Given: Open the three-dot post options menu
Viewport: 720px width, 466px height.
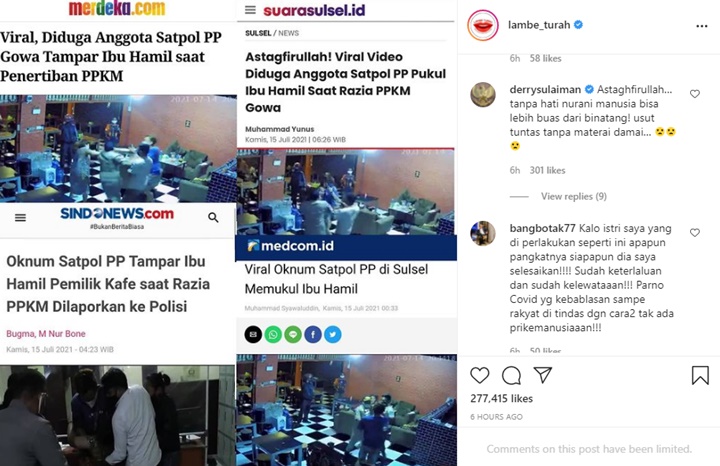Looking at the screenshot, I should pyautogui.click(x=702, y=26).
